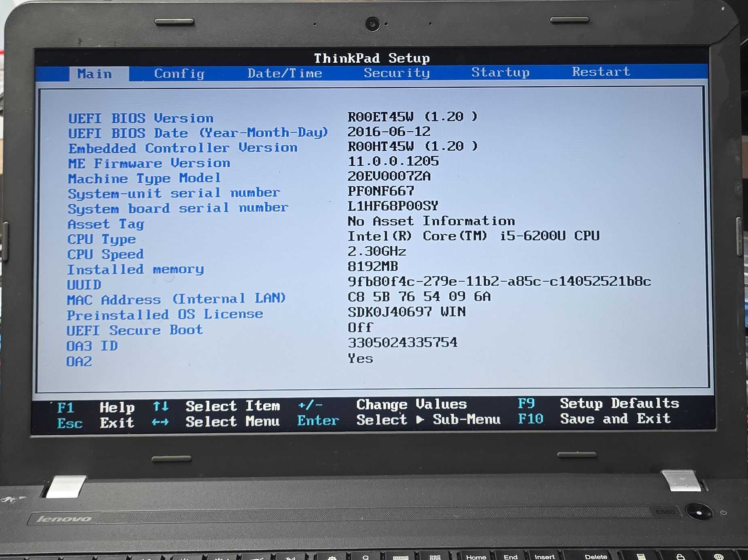
Task: Click machine type value 20EV0007ZA
Action: pyautogui.click(x=389, y=176)
